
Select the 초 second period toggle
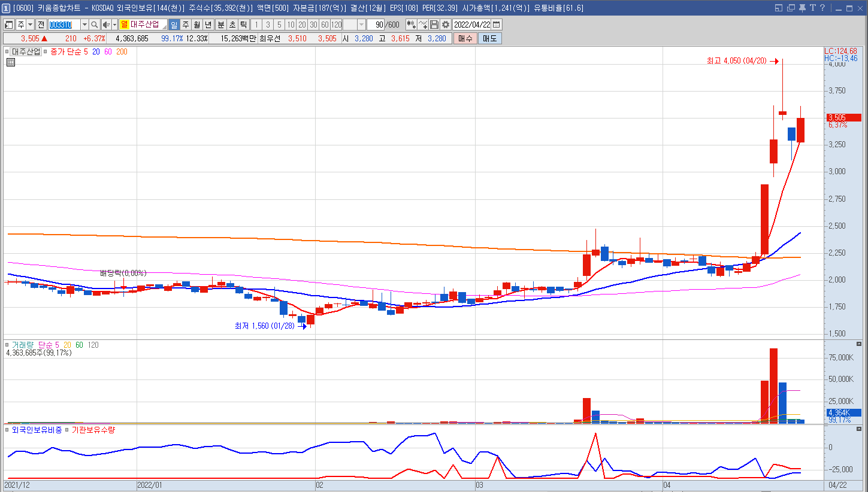coord(232,25)
